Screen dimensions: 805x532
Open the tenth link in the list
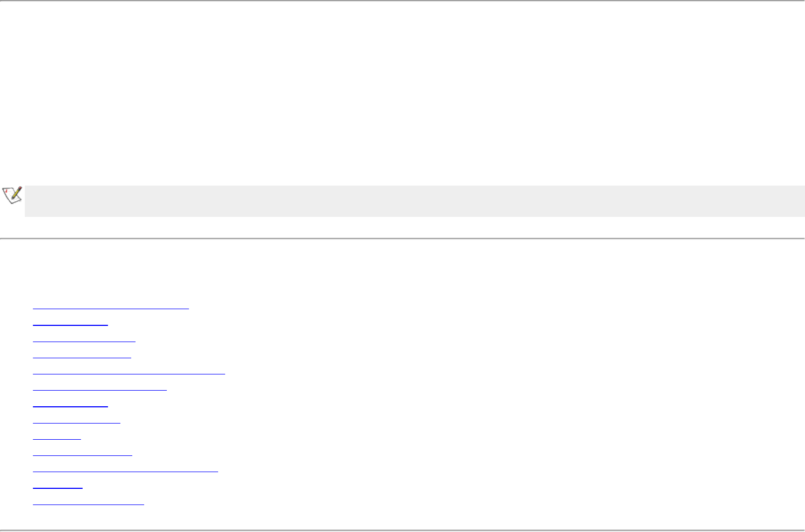pyautogui.click(x=82, y=453)
